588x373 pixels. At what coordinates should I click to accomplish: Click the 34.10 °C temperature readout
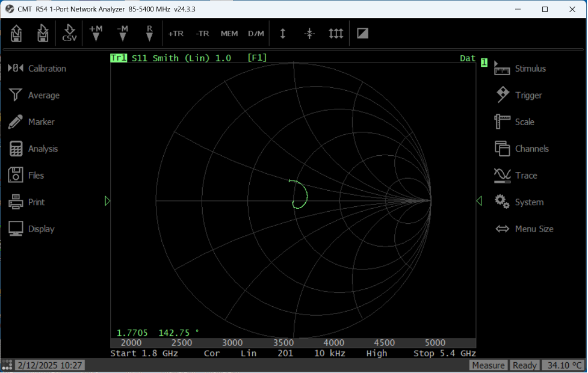coord(564,365)
